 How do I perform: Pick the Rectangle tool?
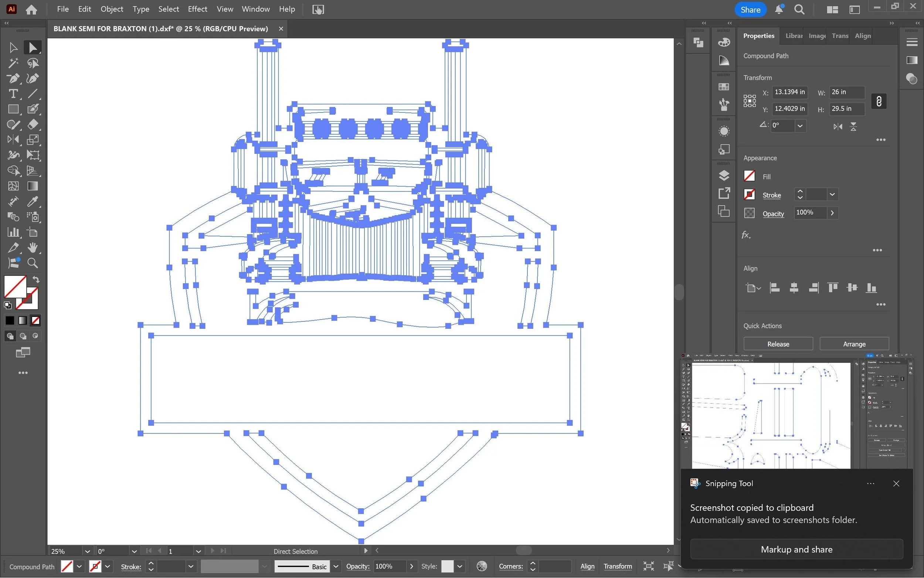coord(13,109)
